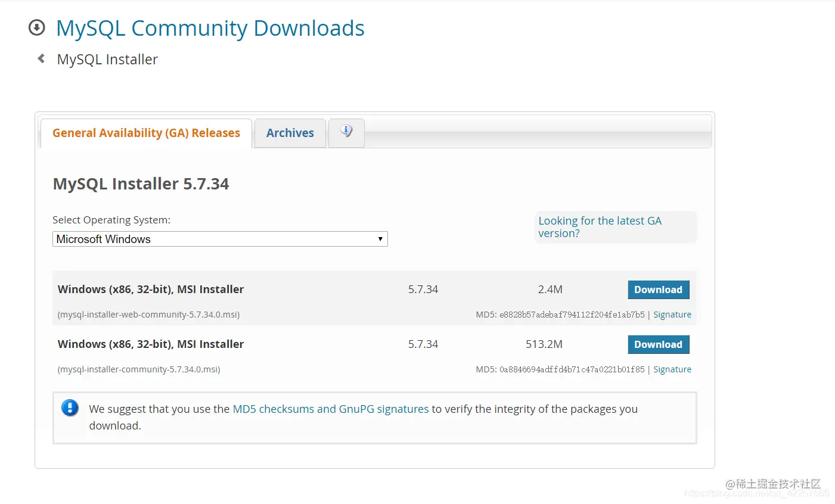Image resolution: width=835 pixels, height=504 pixels.
Task: Open the information bubble icon tab
Action: pos(346,132)
